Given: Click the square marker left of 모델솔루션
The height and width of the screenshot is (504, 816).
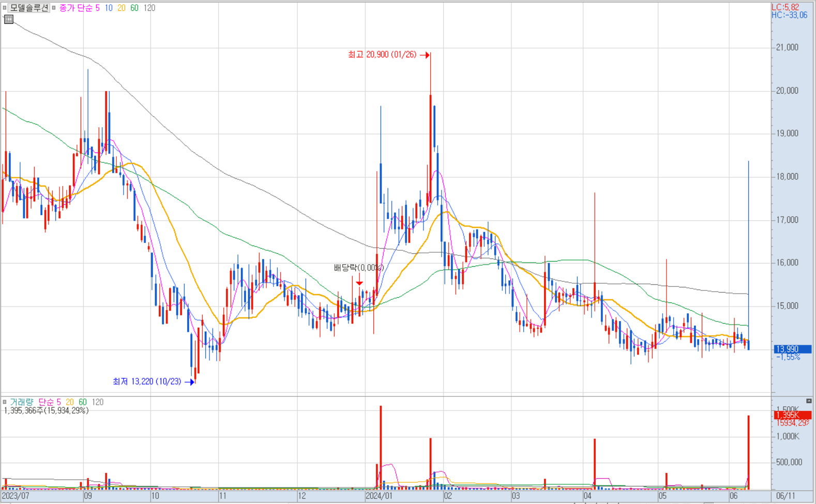Looking at the screenshot, I should tap(4, 8).
